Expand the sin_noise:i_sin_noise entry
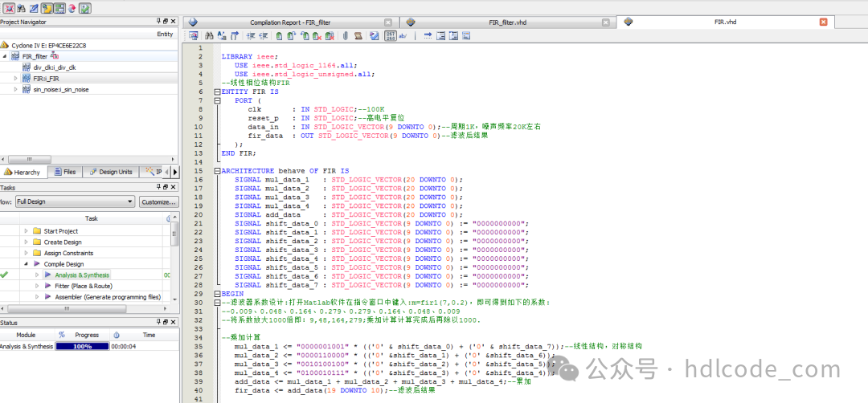This screenshot has width=868, height=403. [16, 90]
